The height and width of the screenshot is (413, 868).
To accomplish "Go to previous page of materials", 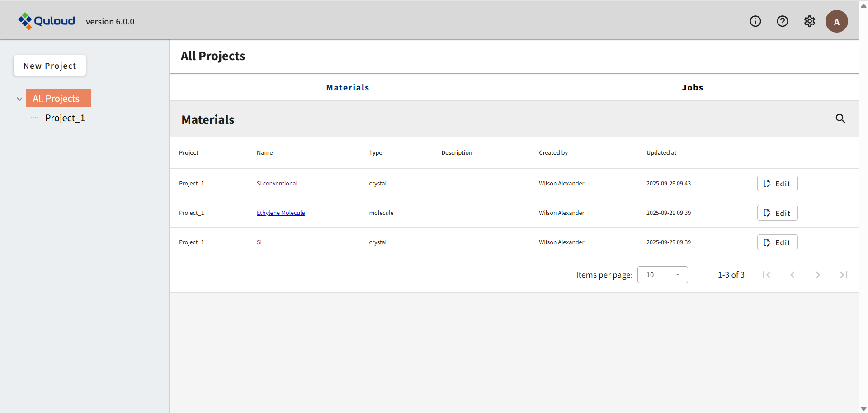I will pos(792,275).
